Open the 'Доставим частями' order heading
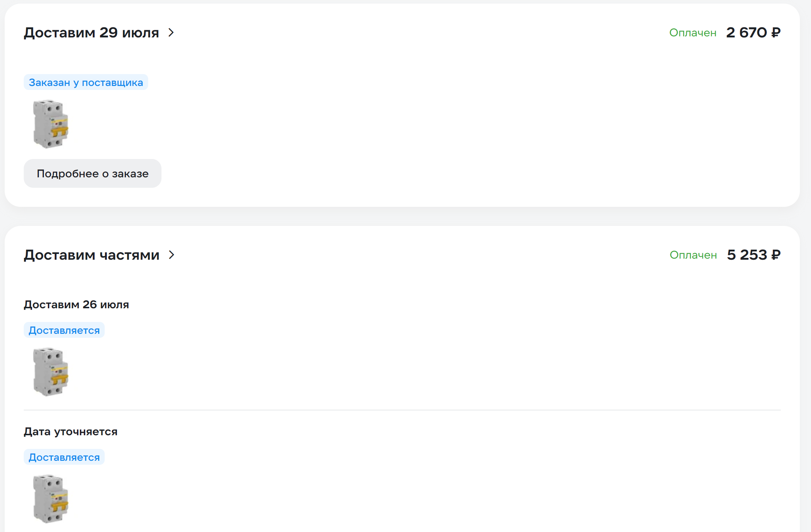 tap(91, 255)
